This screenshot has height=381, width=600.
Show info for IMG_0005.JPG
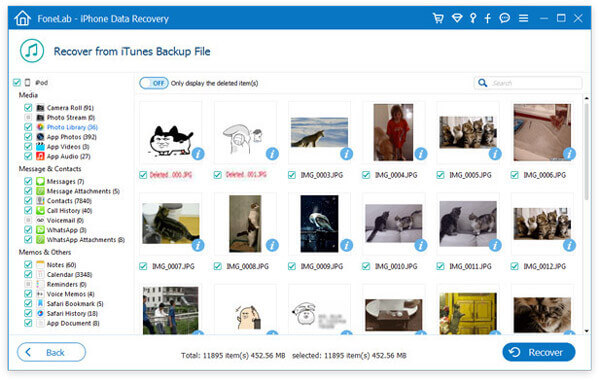[495, 154]
